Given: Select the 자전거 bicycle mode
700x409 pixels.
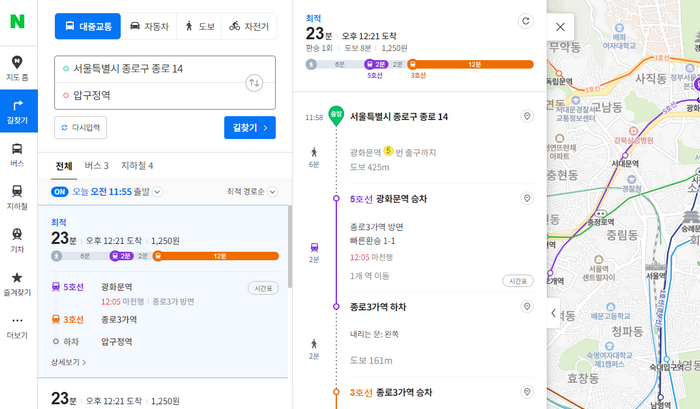Looking at the screenshot, I should click(x=249, y=26).
